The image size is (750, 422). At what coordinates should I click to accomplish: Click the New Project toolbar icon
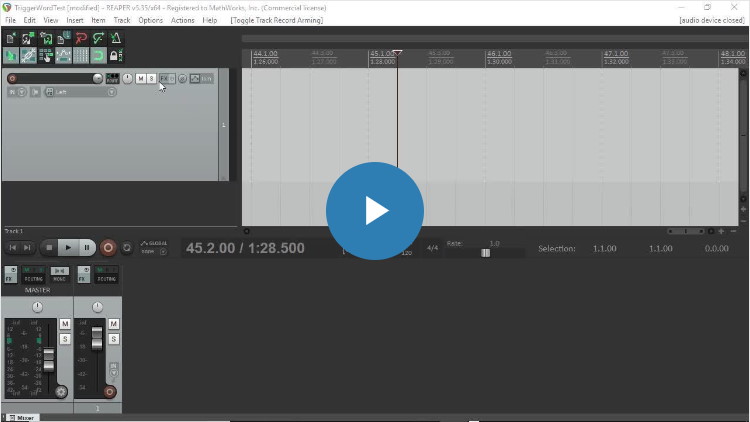point(11,38)
